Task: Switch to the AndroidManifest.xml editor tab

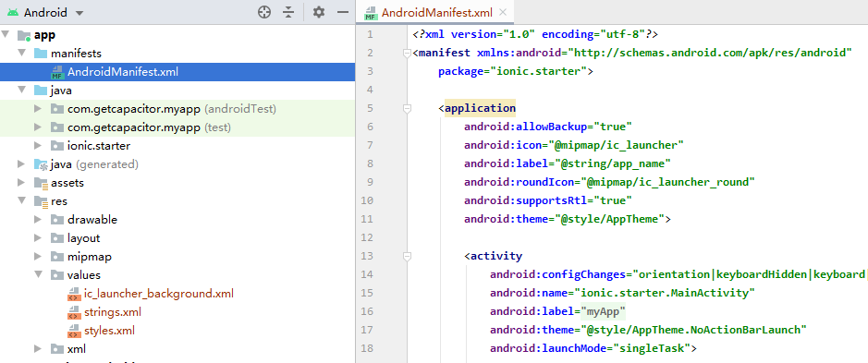Action: (436, 12)
